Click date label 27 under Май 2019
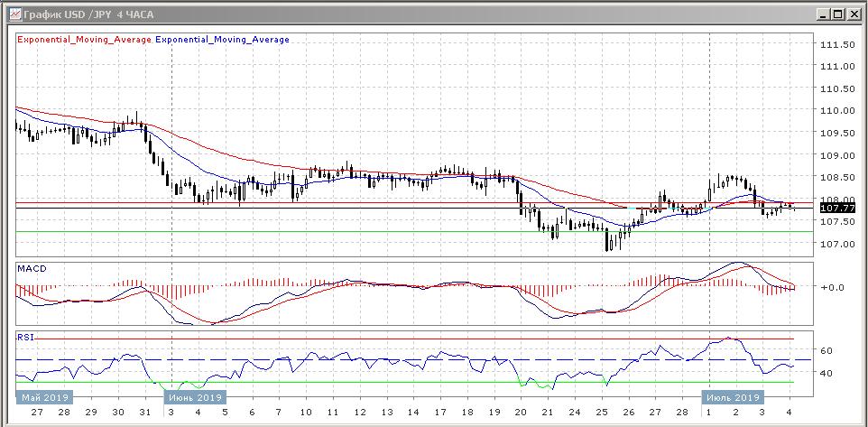 click(x=37, y=413)
